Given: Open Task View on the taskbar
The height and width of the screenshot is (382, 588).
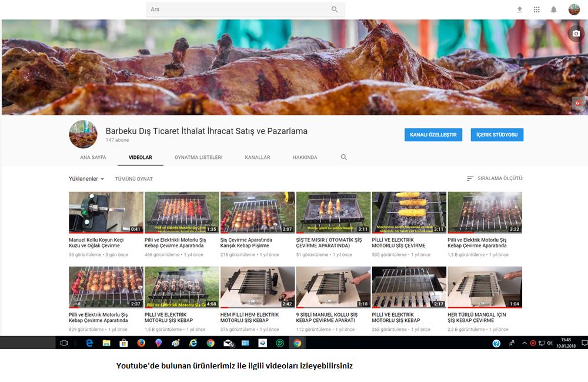Looking at the screenshot, I should point(64,343).
